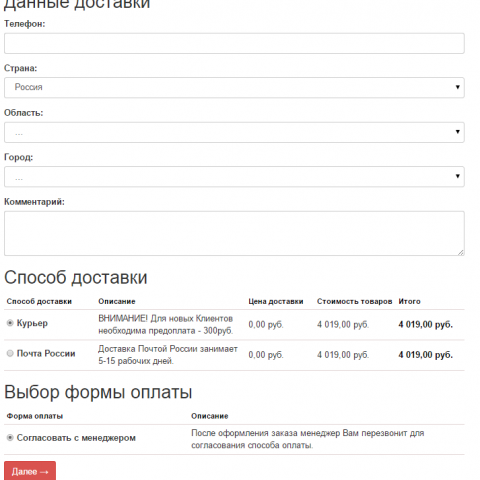
Task: Click the Выбор формы оплаты heading
Action: pos(98,392)
